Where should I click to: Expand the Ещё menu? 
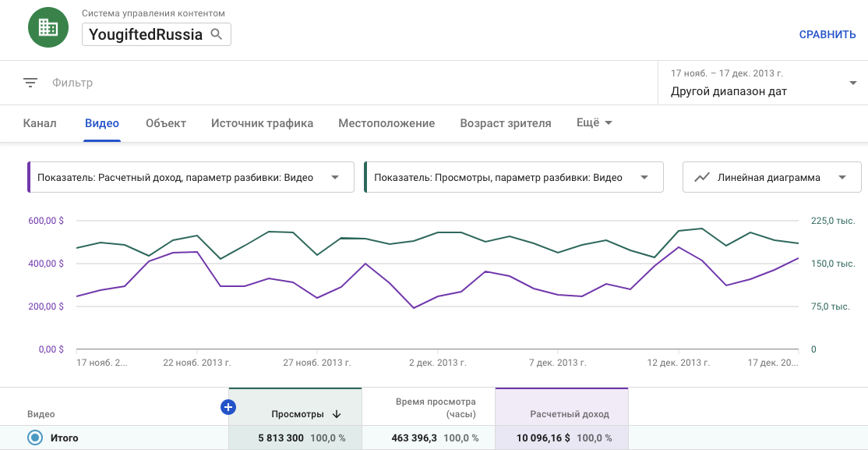(x=594, y=122)
